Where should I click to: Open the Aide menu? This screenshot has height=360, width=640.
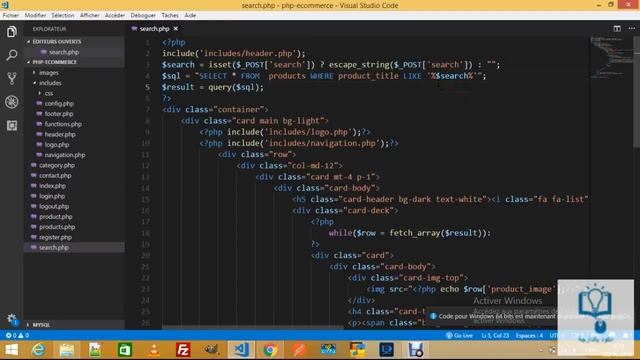pos(190,15)
